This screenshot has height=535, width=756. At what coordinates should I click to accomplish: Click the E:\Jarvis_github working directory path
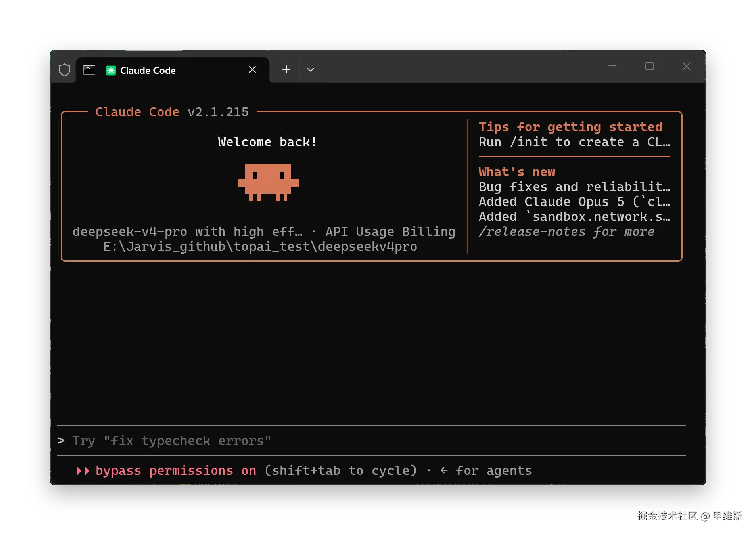point(260,246)
